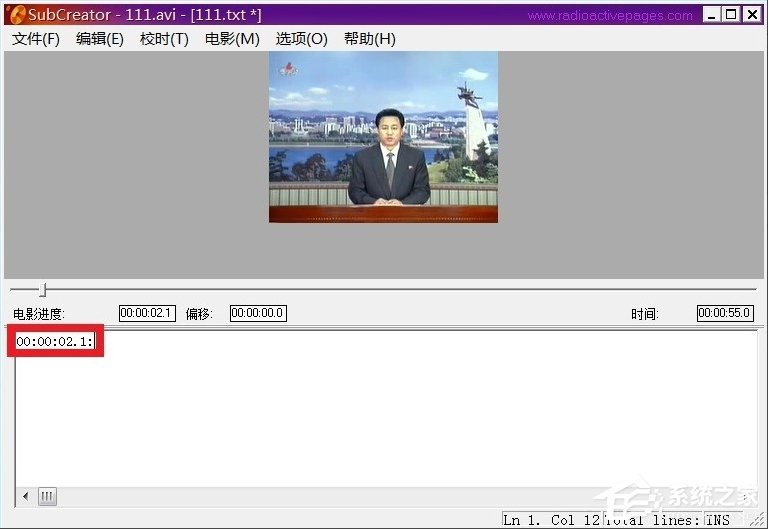
Task: Minimize the SubCreator window
Action: (711, 15)
